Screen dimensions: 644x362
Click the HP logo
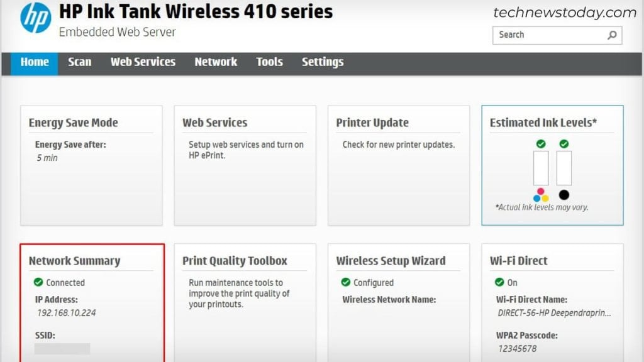click(x=36, y=18)
